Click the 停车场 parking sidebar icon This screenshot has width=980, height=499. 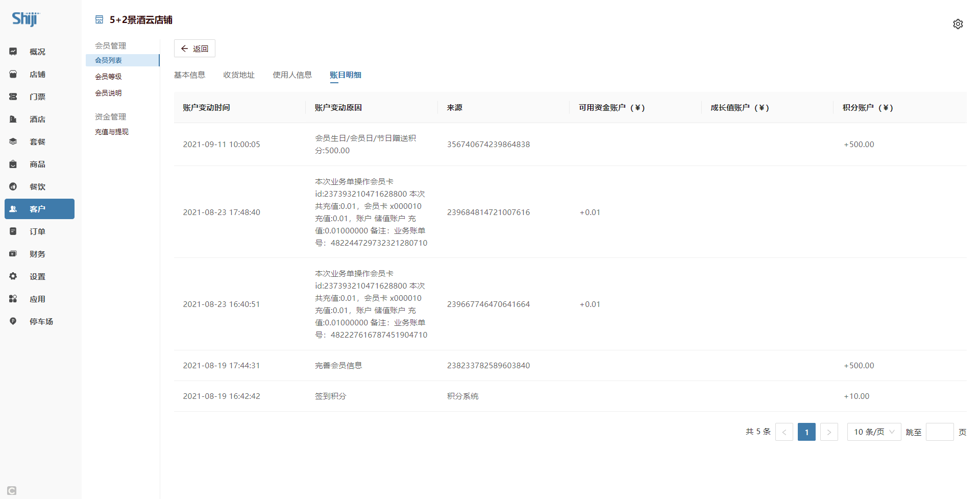13,321
